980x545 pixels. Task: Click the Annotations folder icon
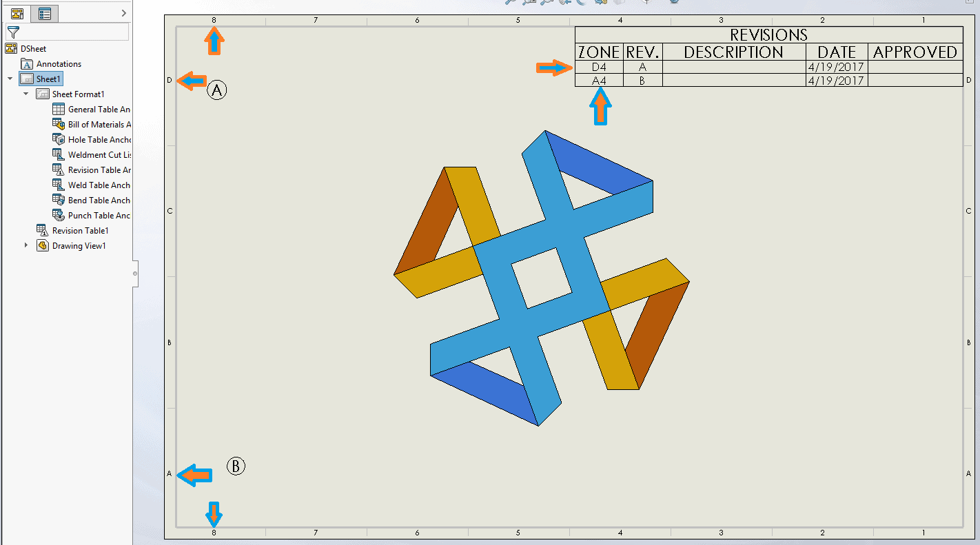coord(27,64)
